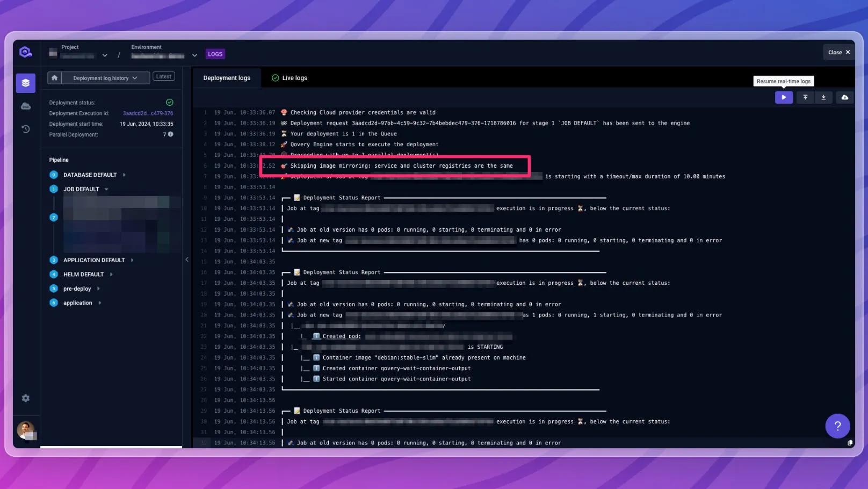Click the Qovery logo icon
Viewport: 868px width, 489px height.
coord(25,52)
